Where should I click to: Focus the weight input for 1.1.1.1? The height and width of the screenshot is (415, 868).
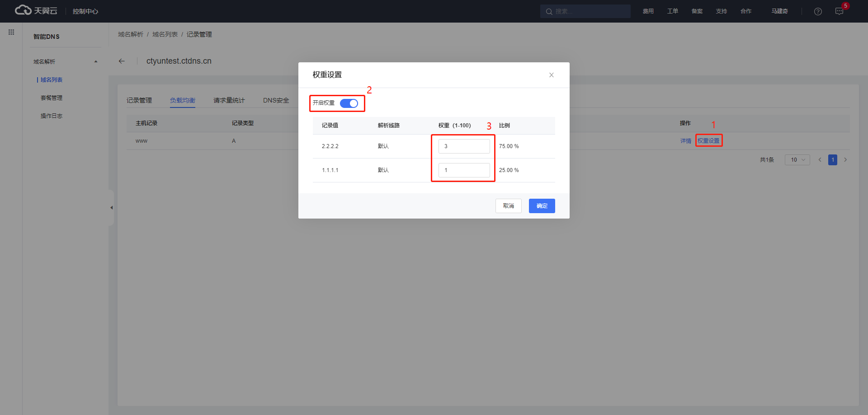coord(464,170)
